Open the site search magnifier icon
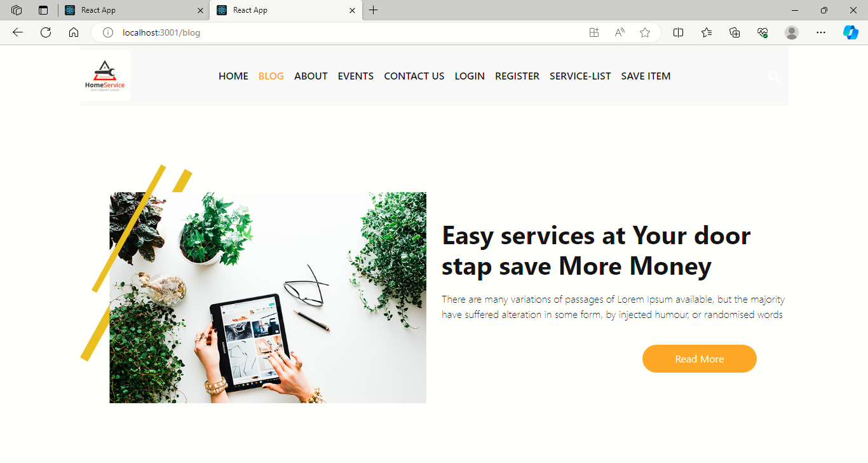Screen dimensions: 868x463 (773, 76)
